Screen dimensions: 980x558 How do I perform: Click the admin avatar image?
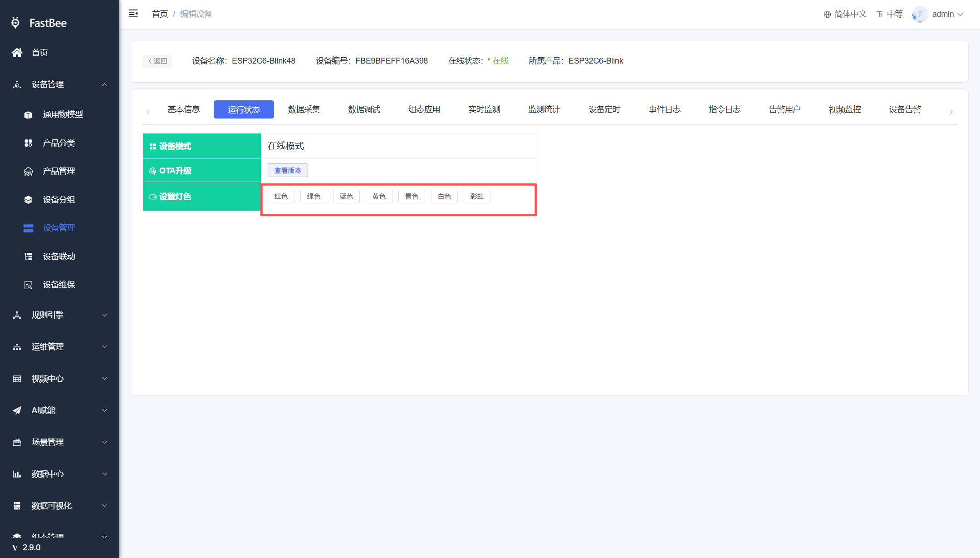click(x=920, y=14)
